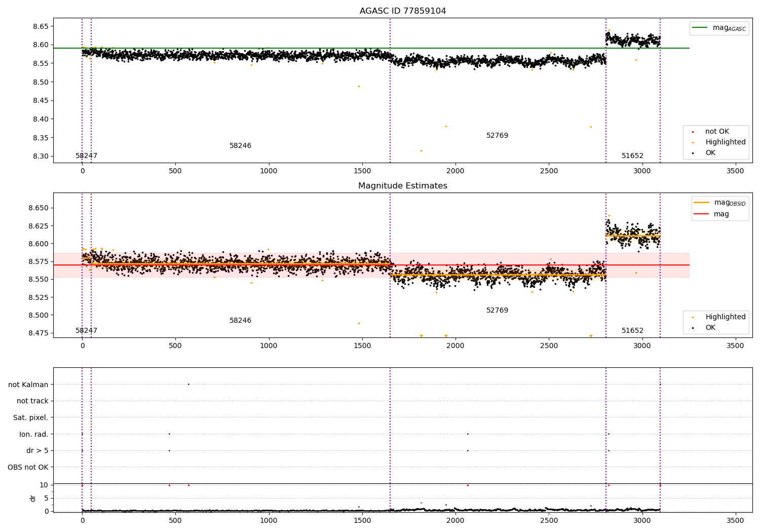Click the rotated 'dr' axis label

pos(33,498)
